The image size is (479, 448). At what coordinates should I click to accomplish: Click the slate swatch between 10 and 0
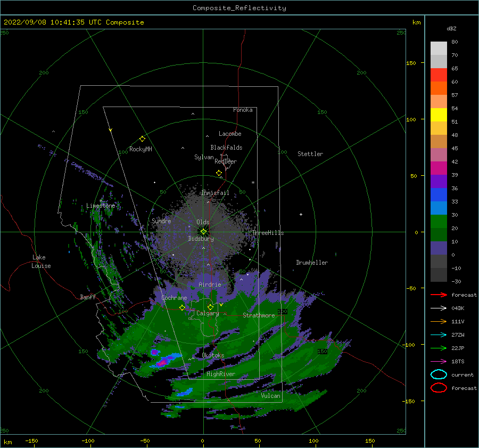[439, 248]
